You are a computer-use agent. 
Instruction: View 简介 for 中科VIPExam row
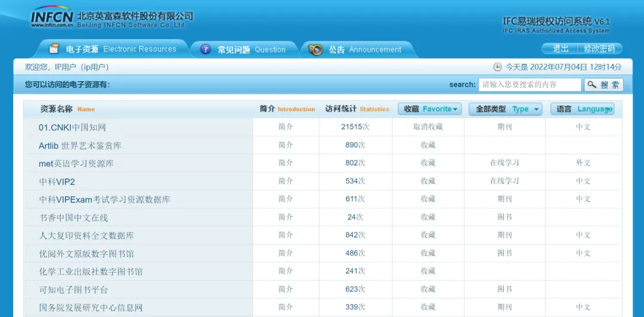286,199
